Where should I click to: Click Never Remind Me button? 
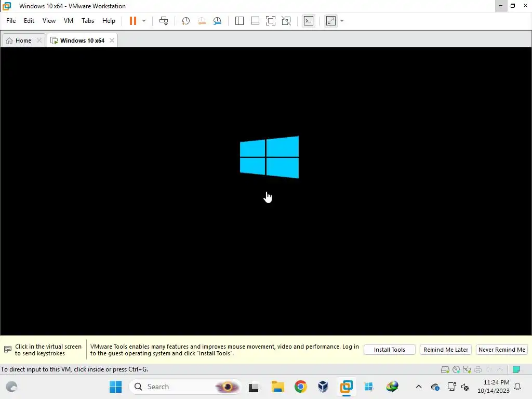tap(501, 350)
